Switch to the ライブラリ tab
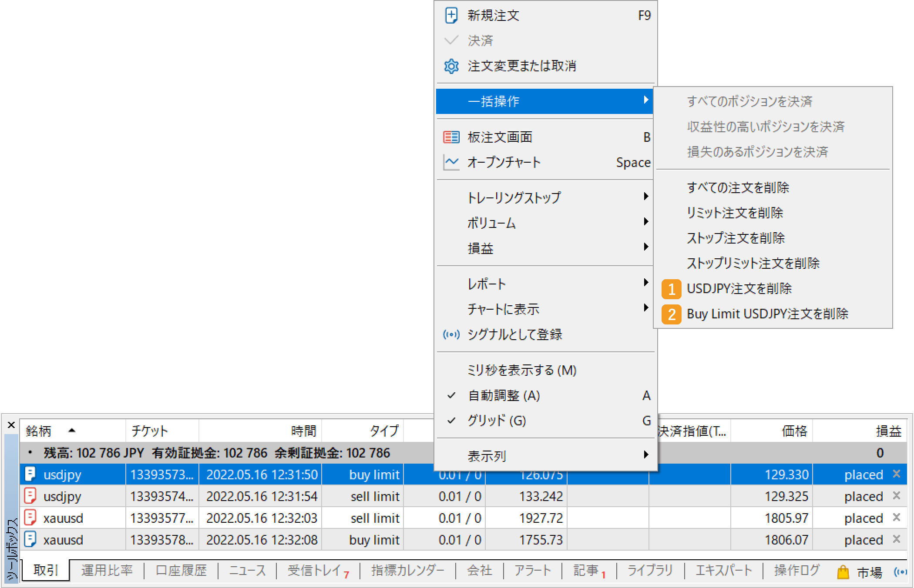 pyautogui.click(x=650, y=570)
